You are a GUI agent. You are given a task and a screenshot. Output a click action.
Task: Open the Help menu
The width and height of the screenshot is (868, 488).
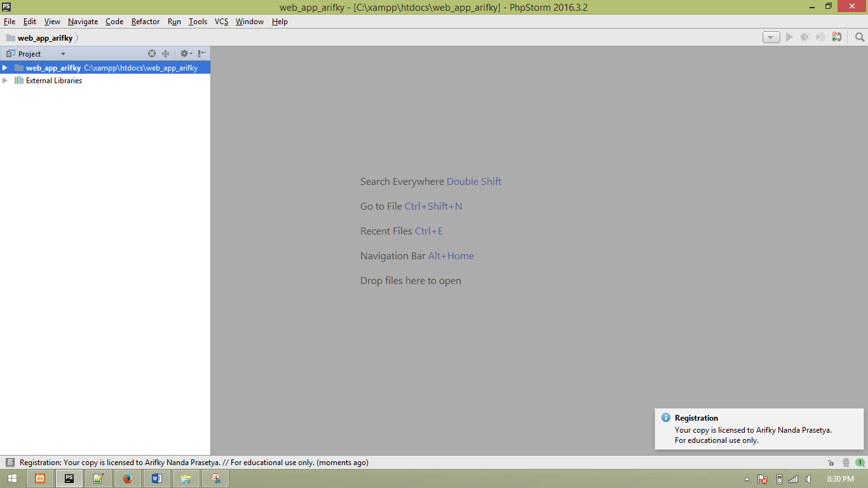[280, 22]
